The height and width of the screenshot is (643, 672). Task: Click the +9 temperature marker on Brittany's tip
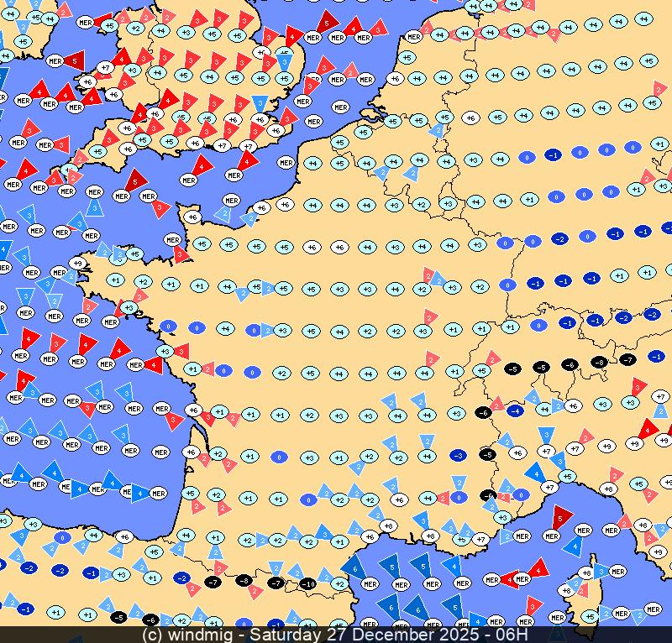(x=78, y=264)
